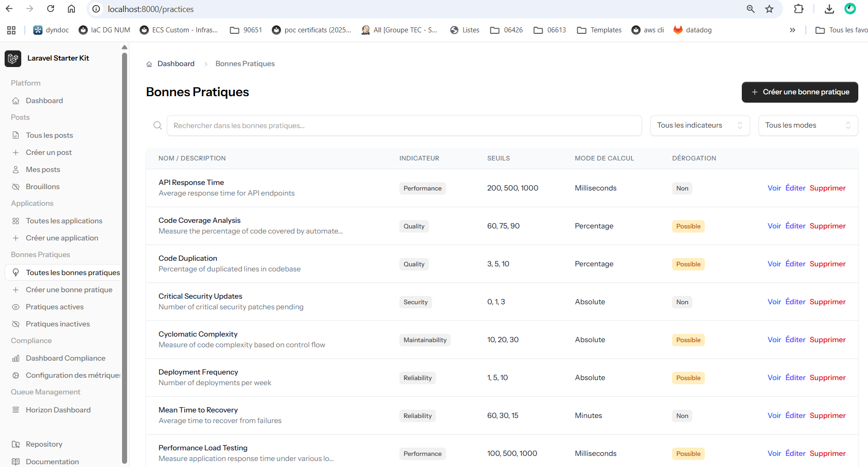Viewport: 868px width, 467px height.
Task: Click Éditer for Performance Load Testing
Action: tap(795, 453)
